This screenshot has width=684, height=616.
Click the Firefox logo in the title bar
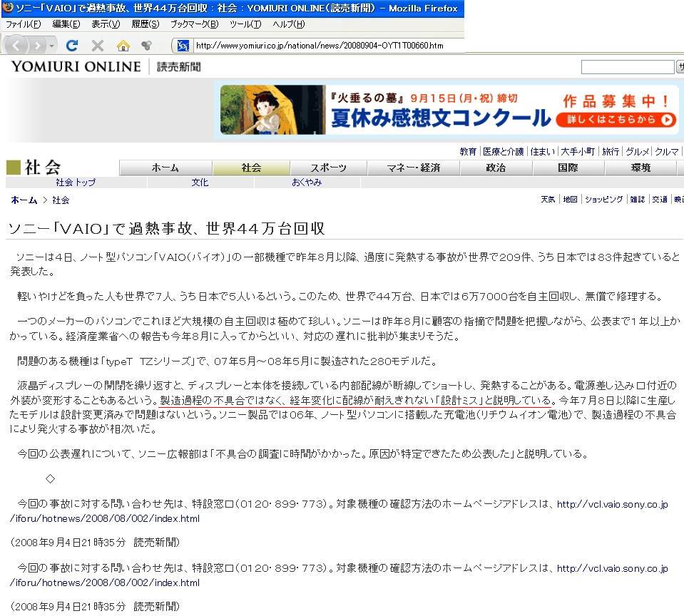[7, 7]
